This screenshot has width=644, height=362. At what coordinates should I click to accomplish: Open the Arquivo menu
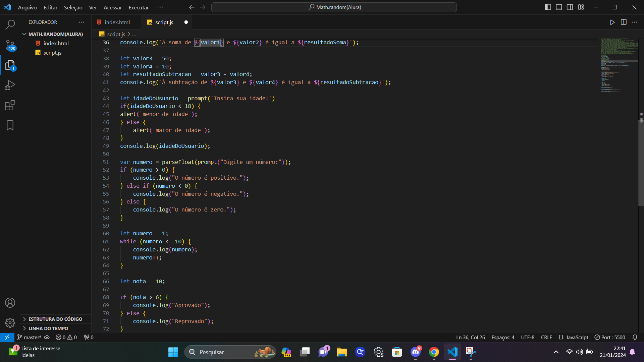tap(27, 7)
